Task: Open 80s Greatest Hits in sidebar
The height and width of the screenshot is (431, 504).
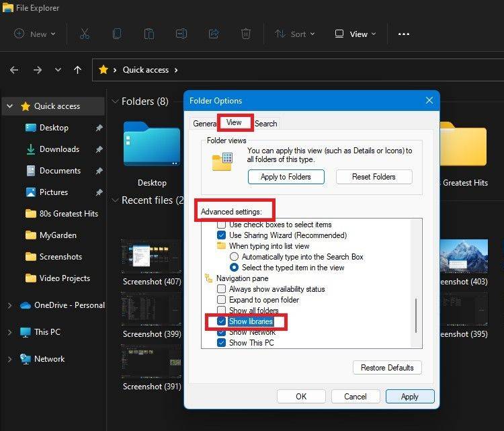Action: [x=69, y=214]
